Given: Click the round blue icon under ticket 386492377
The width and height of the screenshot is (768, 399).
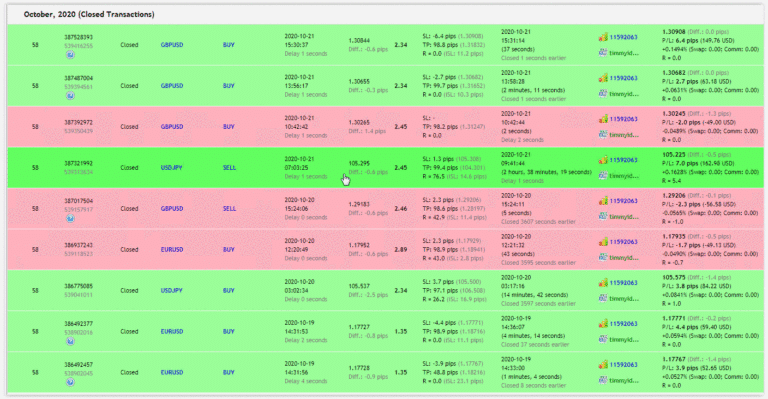Looking at the screenshot, I should 70,342.
